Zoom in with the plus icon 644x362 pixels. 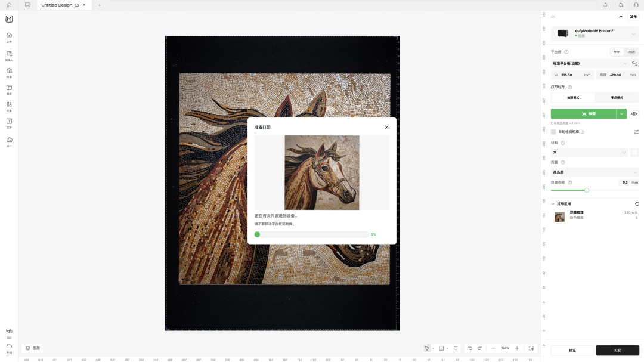pyautogui.click(x=517, y=348)
